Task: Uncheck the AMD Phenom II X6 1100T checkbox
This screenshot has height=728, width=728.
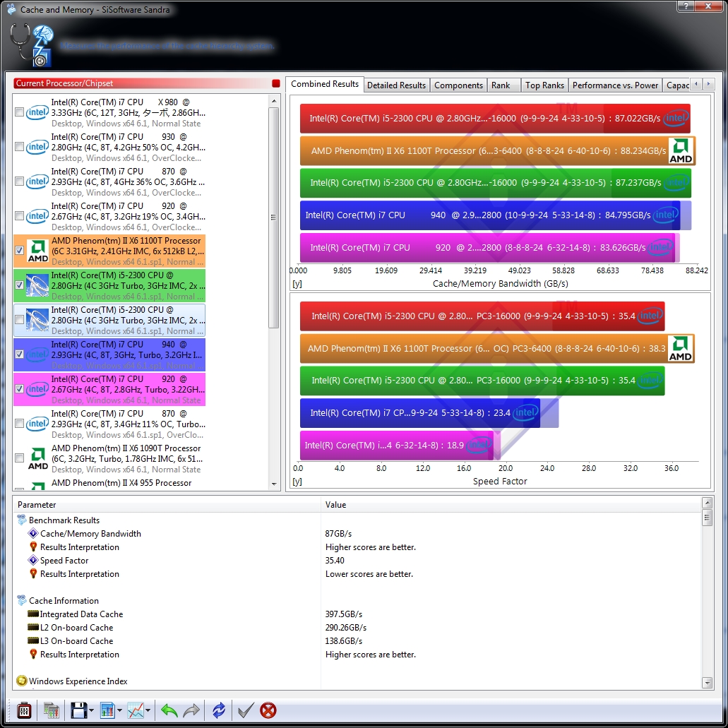Action: pos(20,251)
